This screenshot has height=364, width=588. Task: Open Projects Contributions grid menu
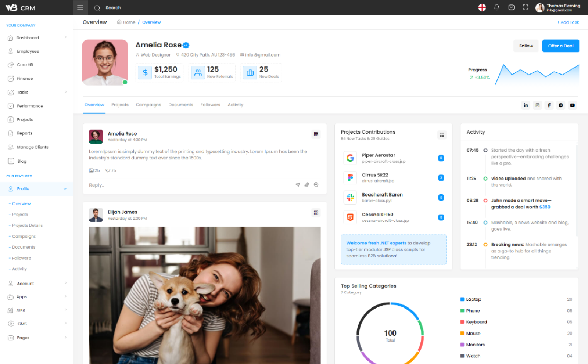coord(442,135)
